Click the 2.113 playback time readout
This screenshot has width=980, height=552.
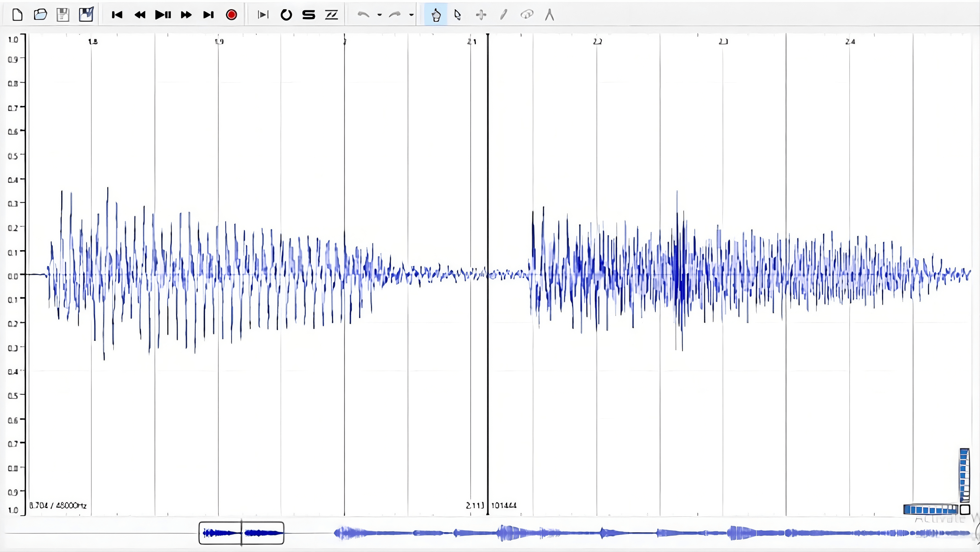click(475, 505)
